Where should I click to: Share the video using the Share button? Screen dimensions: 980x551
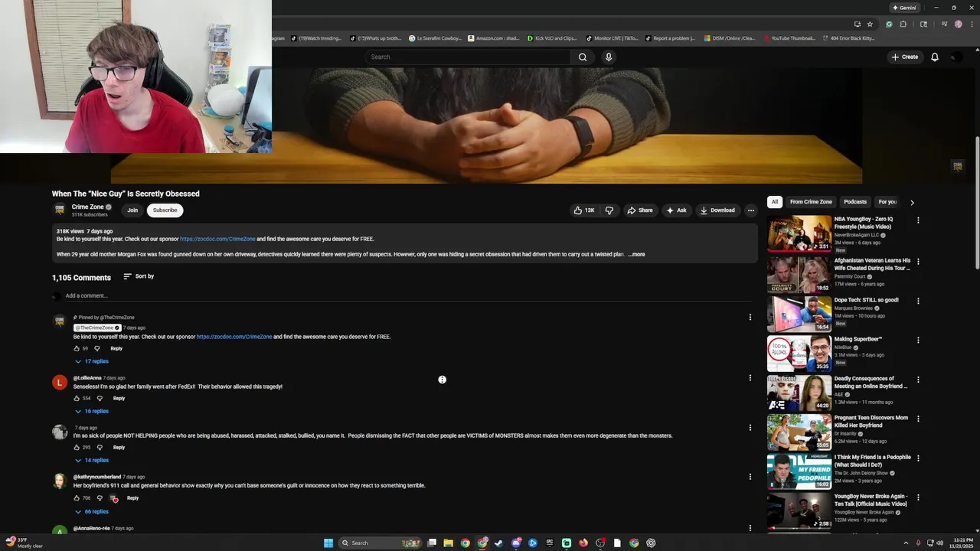coord(640,210)
